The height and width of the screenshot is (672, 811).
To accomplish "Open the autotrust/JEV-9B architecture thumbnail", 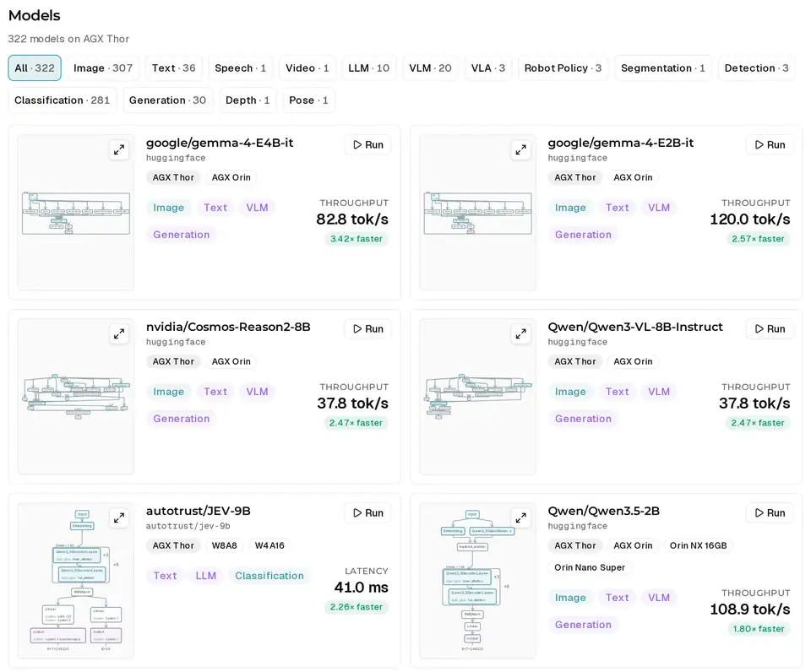I will (76, 581).
